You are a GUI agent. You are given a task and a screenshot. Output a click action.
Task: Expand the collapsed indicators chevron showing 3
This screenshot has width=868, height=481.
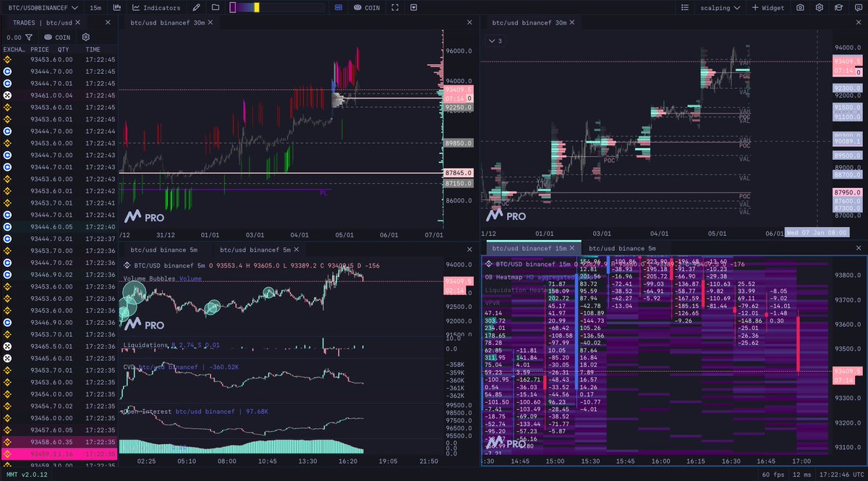(x=495, y=41)
